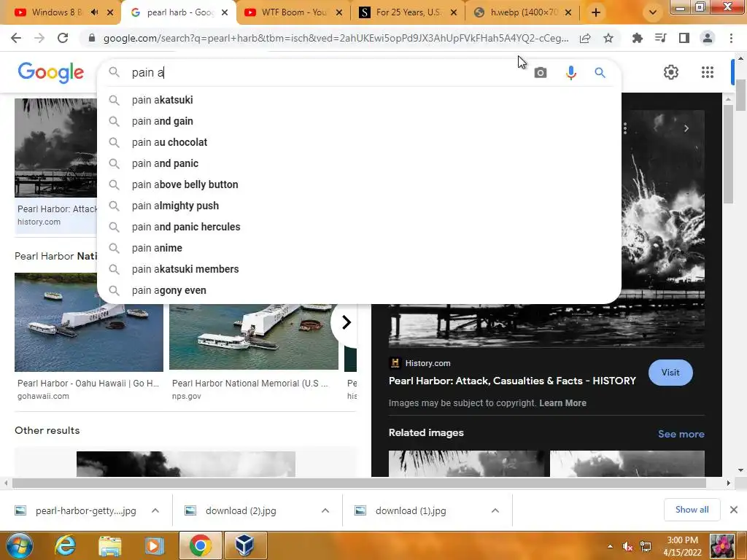Mute the Windows 8 YouTube tab audio
Viewport: 747px width, 560px height.
[x=94, y=12]
